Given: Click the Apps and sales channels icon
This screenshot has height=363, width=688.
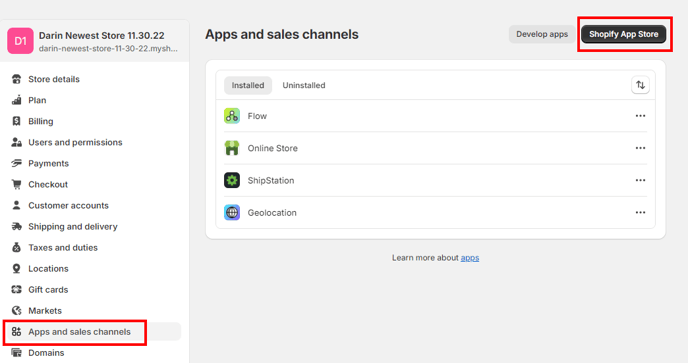Looking at the screenshot, I should (x=17, y=332).
